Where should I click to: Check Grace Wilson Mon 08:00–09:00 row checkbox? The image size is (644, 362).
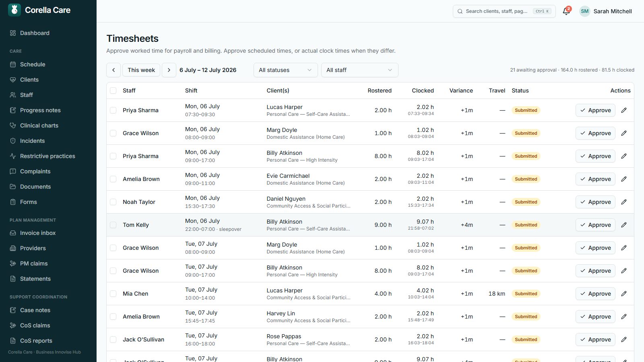pyautogui.click(x=113, y=133)
